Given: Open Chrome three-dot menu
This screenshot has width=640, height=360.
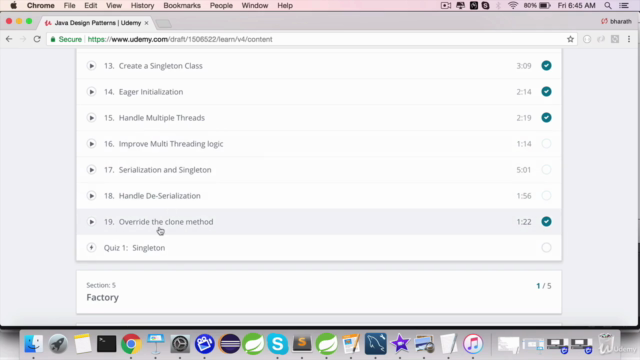Looking at the screenshot, I should (629, 39).
